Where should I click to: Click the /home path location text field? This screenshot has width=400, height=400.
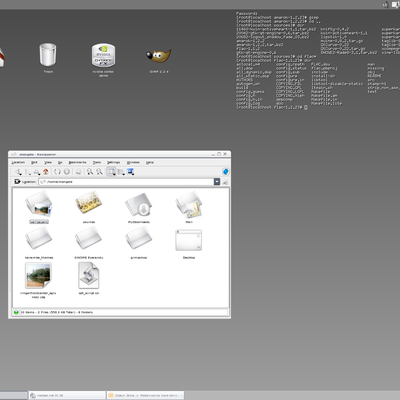click(126, 182)
